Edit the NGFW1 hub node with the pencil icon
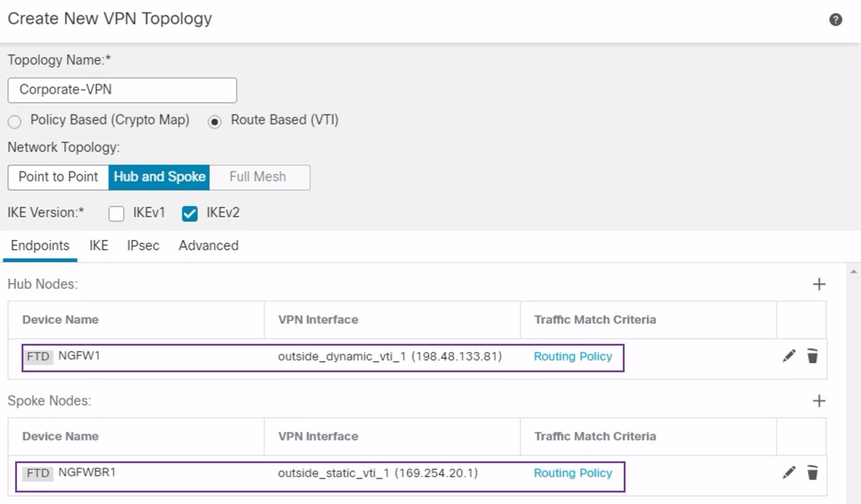 coord(790,356)
